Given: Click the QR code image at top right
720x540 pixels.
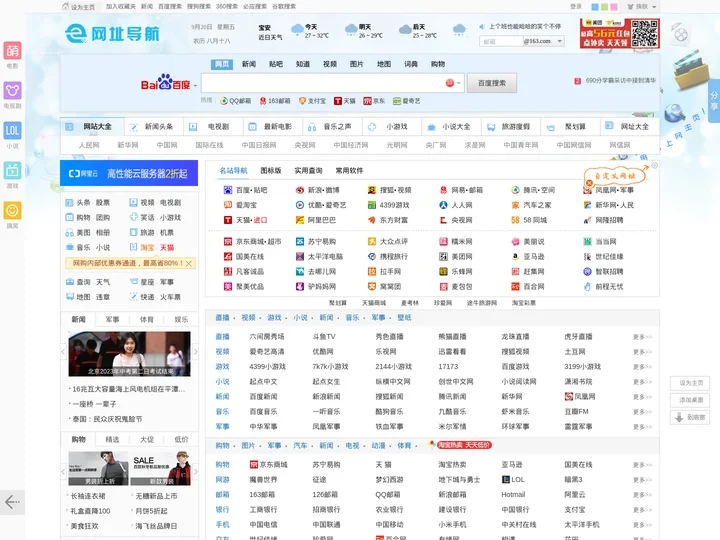Looking at the screenshot, I should click(645, 33).
